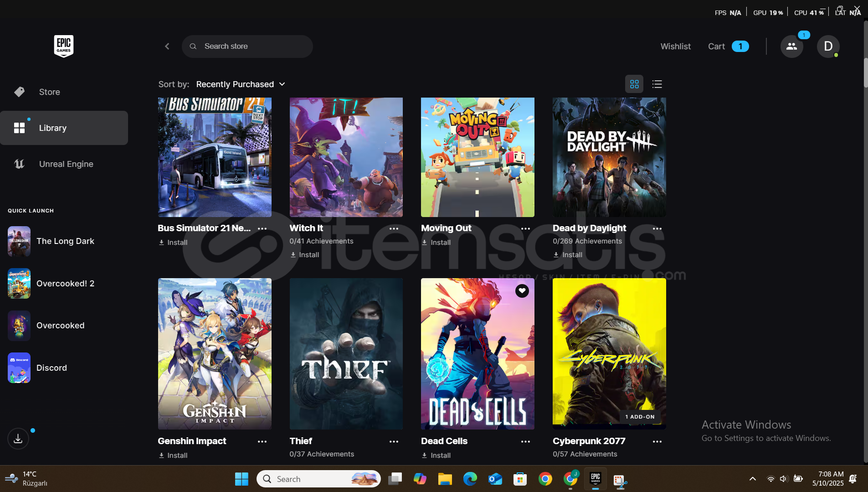Install Dead by Daylight
The height and width of the screenshot is (492, 868).
568,255
